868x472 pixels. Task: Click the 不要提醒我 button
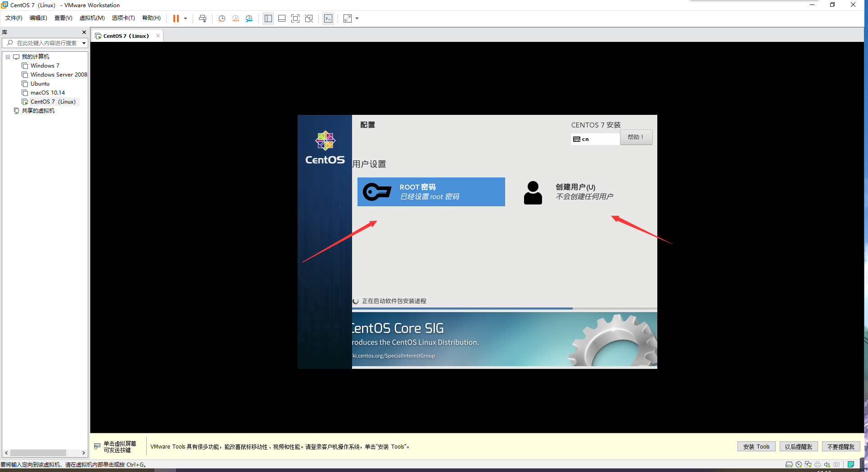(841, 447)
